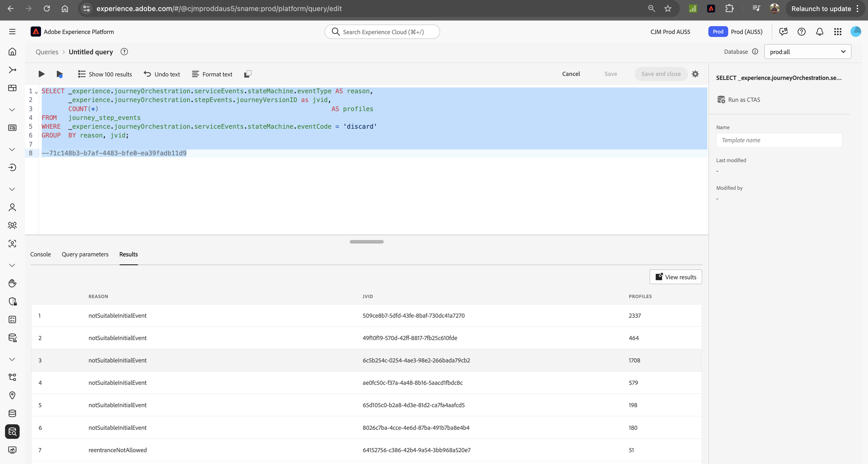Open the search magnifier in browser toolbar

tap(651, 9)
